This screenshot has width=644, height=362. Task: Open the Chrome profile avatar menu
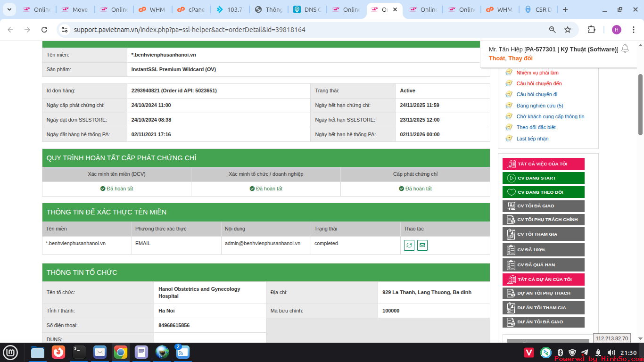point(617,30)
